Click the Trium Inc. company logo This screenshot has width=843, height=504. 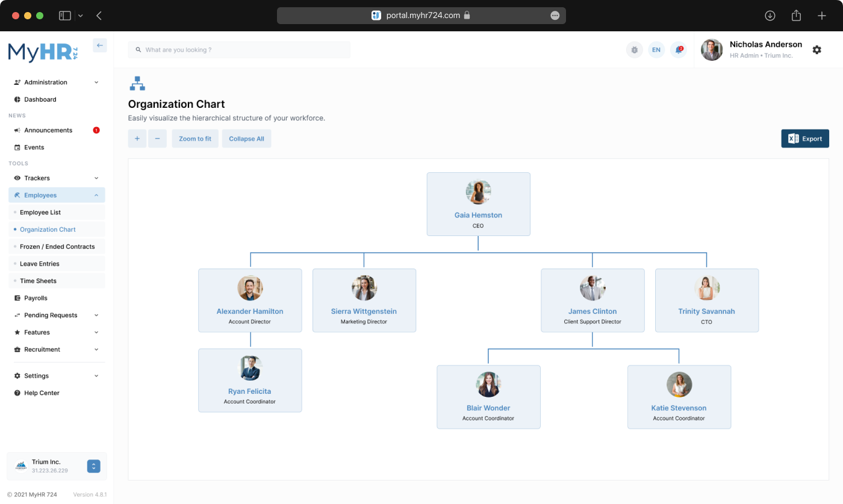21,465
